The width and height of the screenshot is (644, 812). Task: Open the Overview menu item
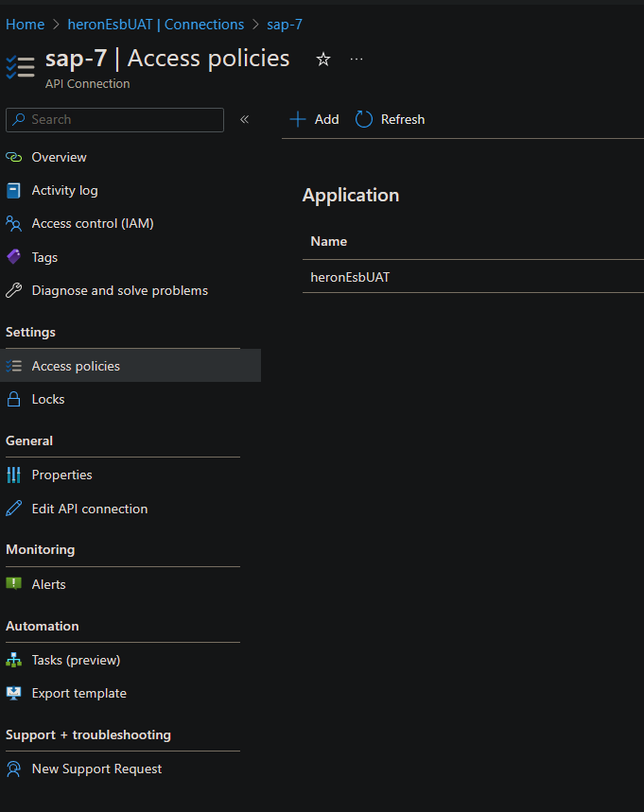point(59,158)
